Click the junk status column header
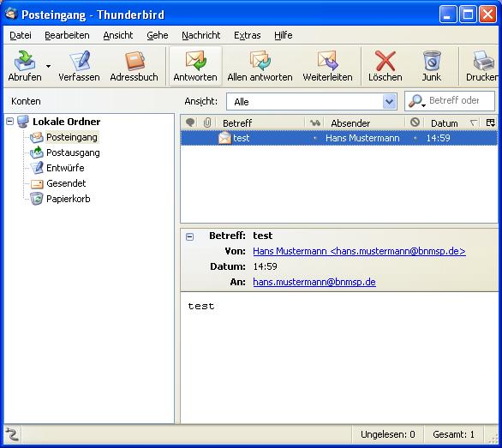Viewport: 502px width, 448px height. click(x=415, y=122)
